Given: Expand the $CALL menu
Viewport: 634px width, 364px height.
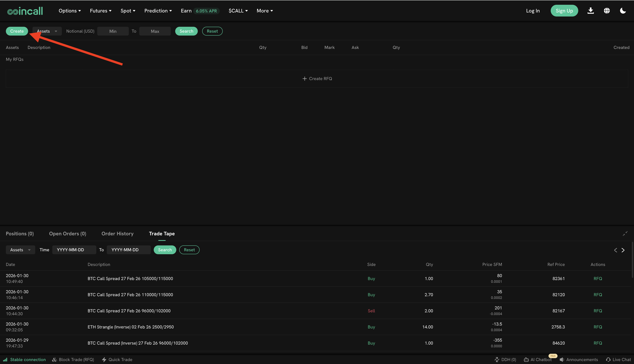Looking at the screenshot, I should pyautogui.click(x=238, y=11).
